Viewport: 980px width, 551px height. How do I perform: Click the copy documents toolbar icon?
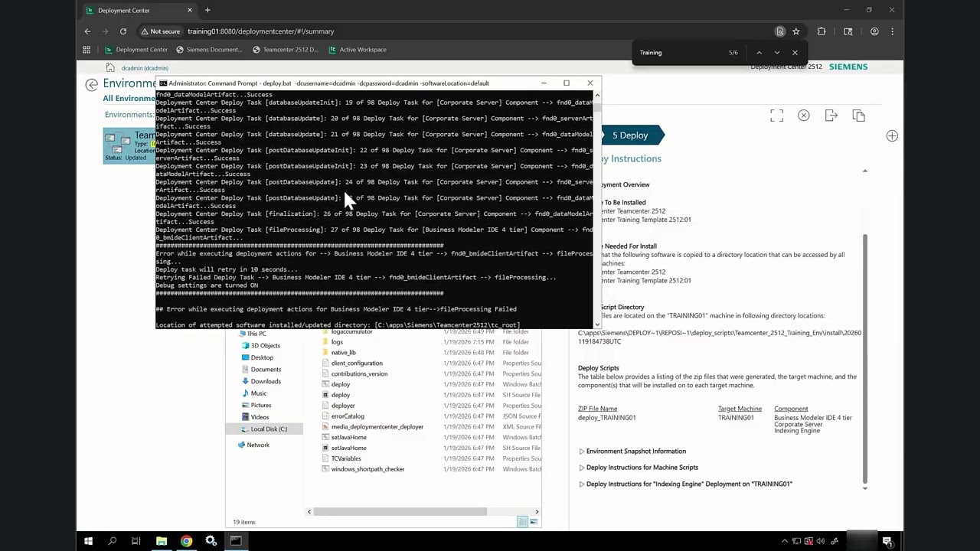click(858, 116)
